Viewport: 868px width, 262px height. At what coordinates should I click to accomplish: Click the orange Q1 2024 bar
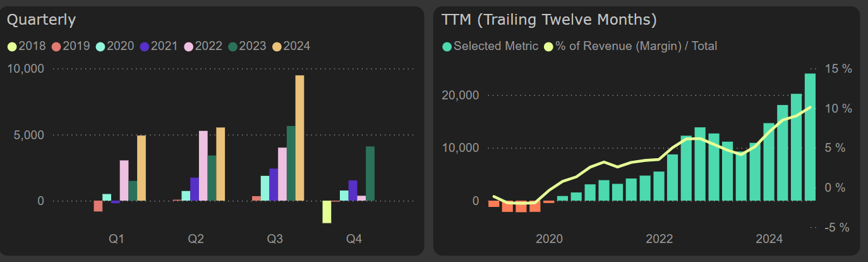(x=142, y=168)
